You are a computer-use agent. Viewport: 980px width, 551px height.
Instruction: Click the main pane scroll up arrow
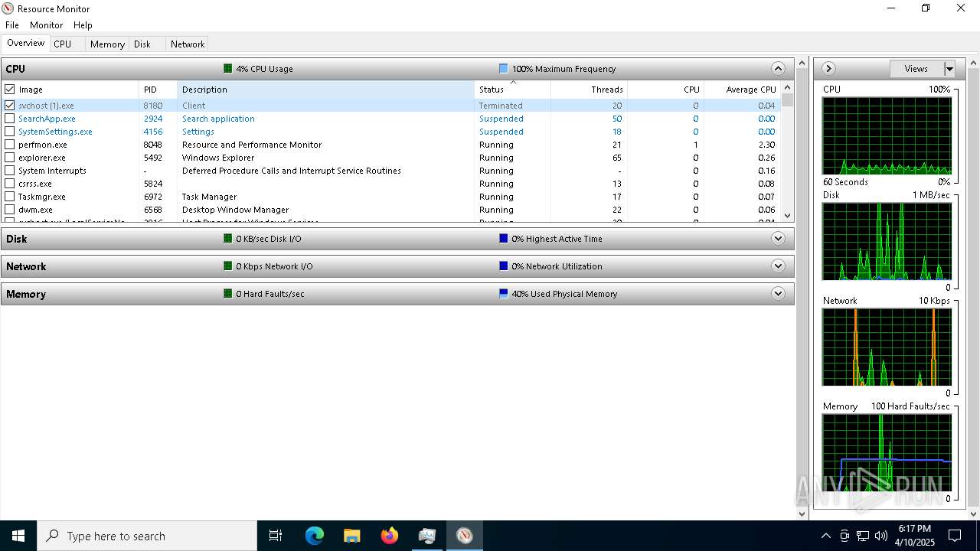click(x=802, y=63)
